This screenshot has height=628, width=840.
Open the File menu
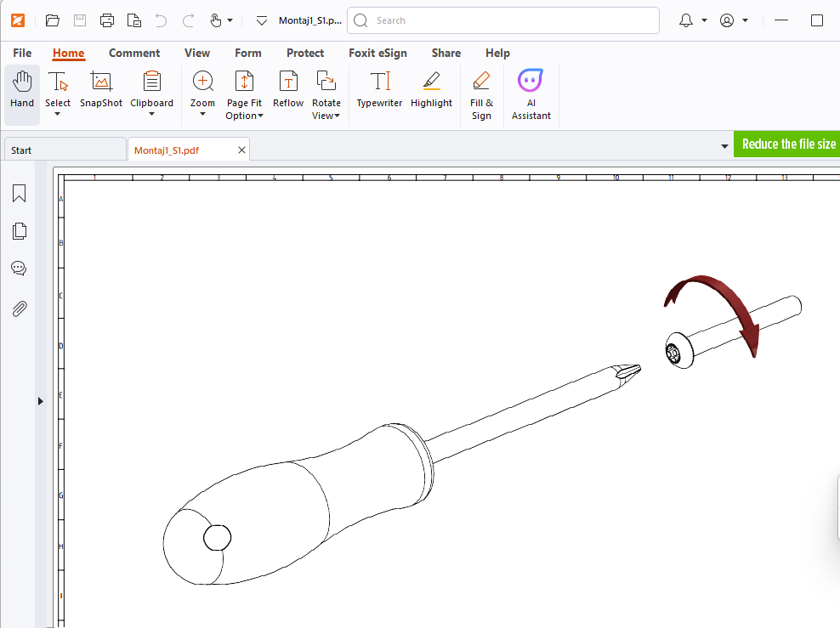22,53
